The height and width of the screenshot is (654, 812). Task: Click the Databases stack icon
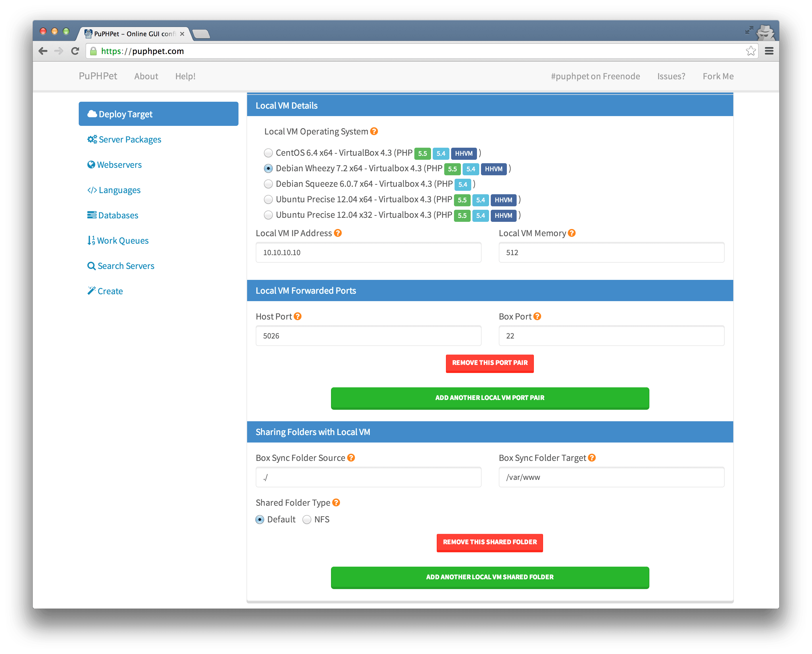point(92,215)
